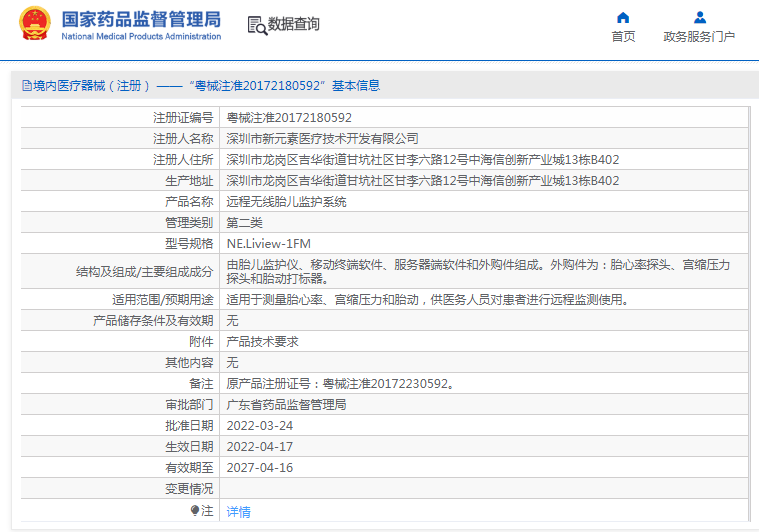The image size is (759, 532).
Task: Open 政务服务门户 portal link
Action: [x=699, y=37]
